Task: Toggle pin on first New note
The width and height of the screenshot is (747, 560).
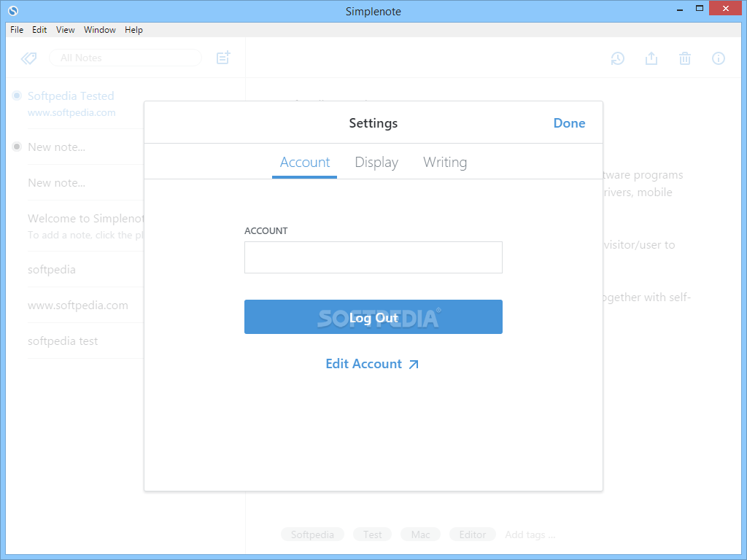Action: pos(17,147)
